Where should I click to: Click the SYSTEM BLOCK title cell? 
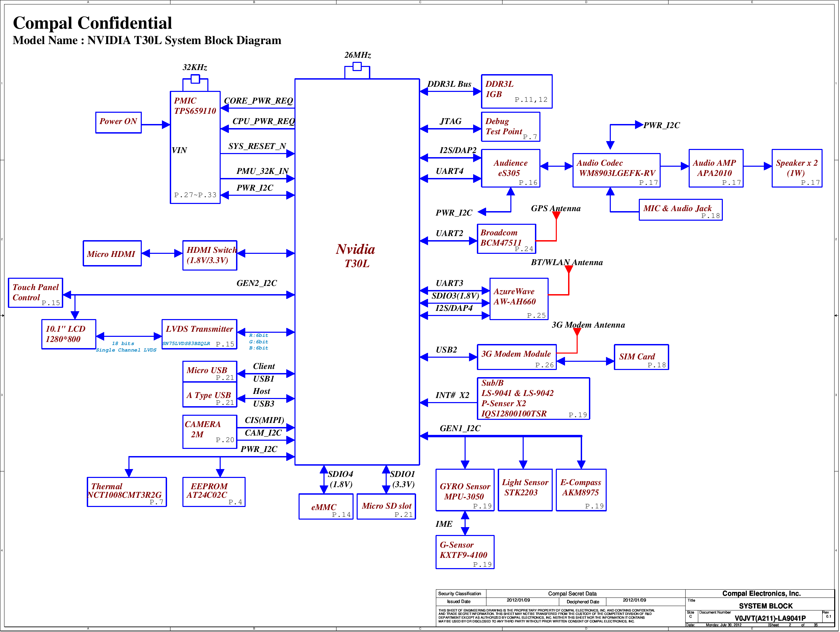[x=766, y=606]
